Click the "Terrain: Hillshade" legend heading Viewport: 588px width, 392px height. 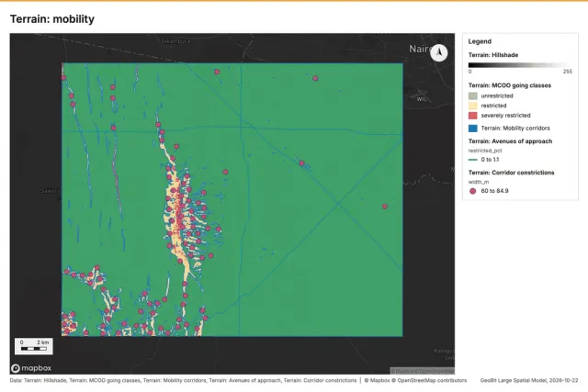click(x=493, y=55)
